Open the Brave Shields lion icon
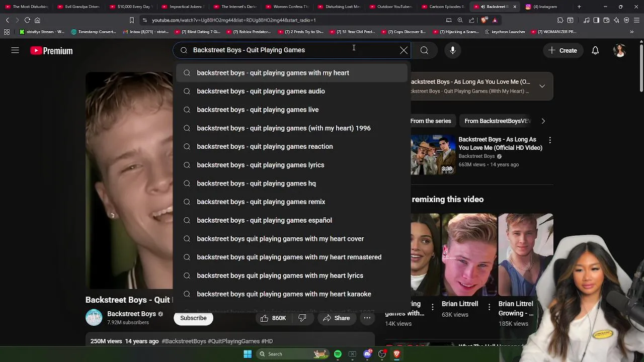The width and height of the screenshot is (644, 362). tap(484, 20)
